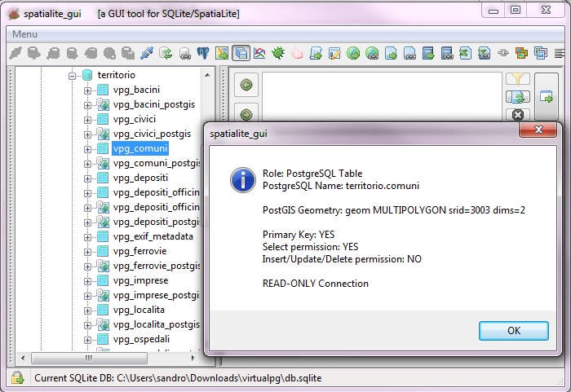Click the pink pointing hand toolbar icon
This screenshot has width=571, height=392.
(x=297, y=54)
